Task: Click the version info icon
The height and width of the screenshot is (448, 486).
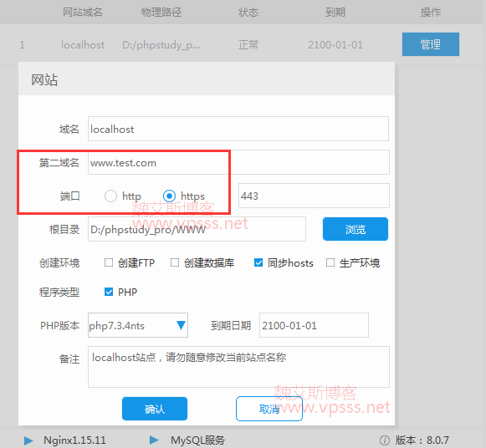Action: (x=385, y=440)
